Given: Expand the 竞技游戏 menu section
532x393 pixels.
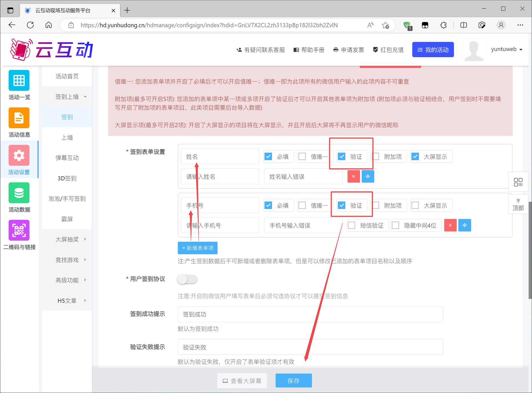Looking at the screenshot, I should tap(67, 260).
